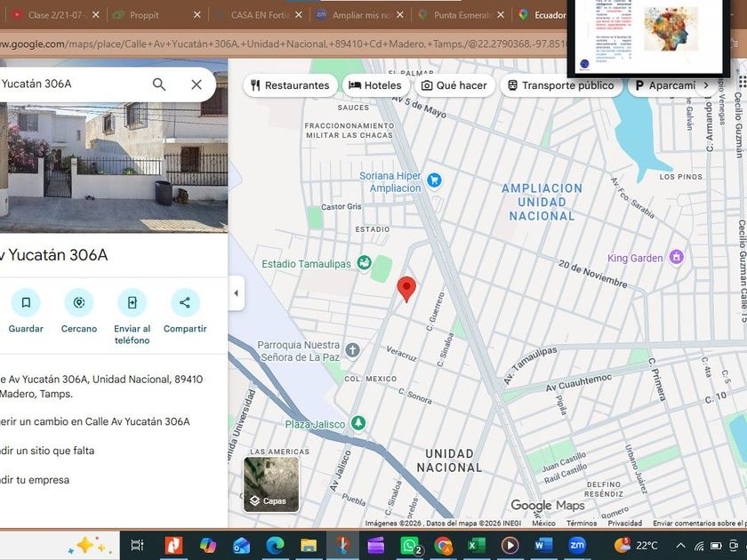Filter map by Hoteles

click(375, 85)
